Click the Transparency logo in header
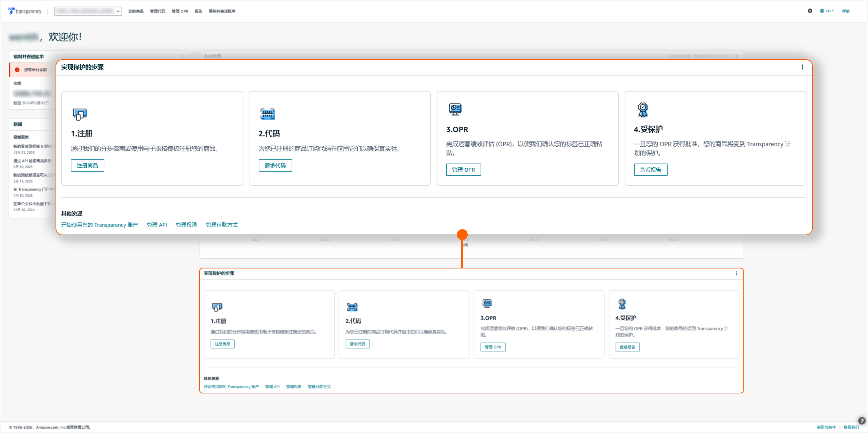This screenshot has height=433, width=868. pyautogui.click(x=24, y=11)
